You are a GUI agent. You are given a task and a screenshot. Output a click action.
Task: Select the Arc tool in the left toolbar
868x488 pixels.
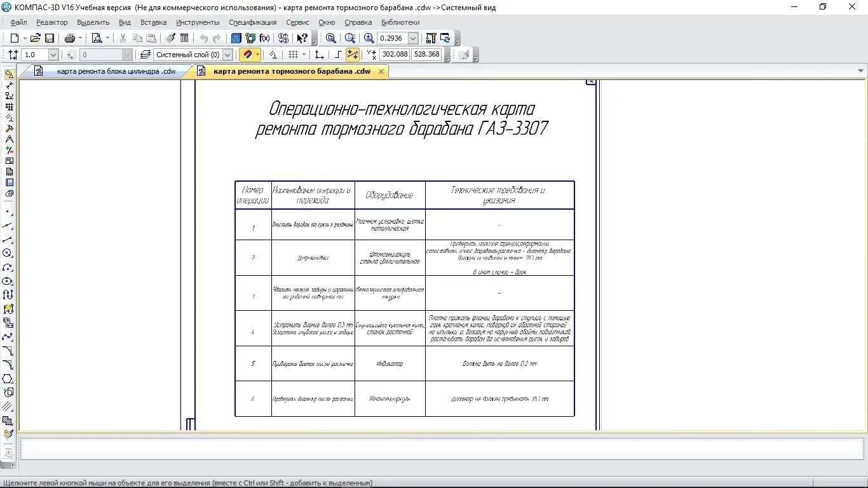tap(8, 268)
